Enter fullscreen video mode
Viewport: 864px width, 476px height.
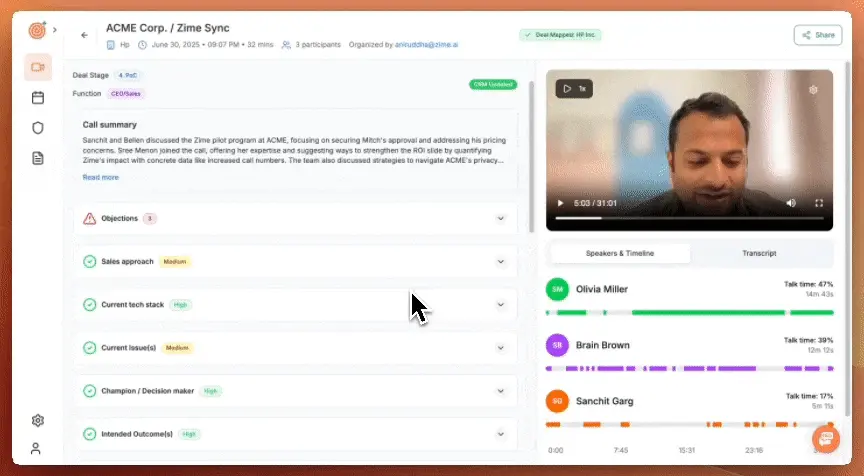tap(819, 203)
